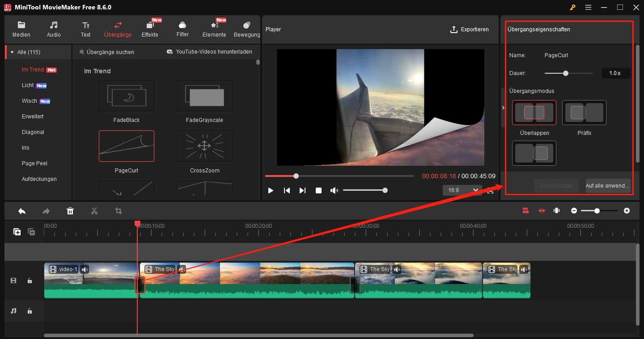Split clip with the scissors tool
This screenshot has width=644, height=339.
pyautogui.click(x=94, y=210)
